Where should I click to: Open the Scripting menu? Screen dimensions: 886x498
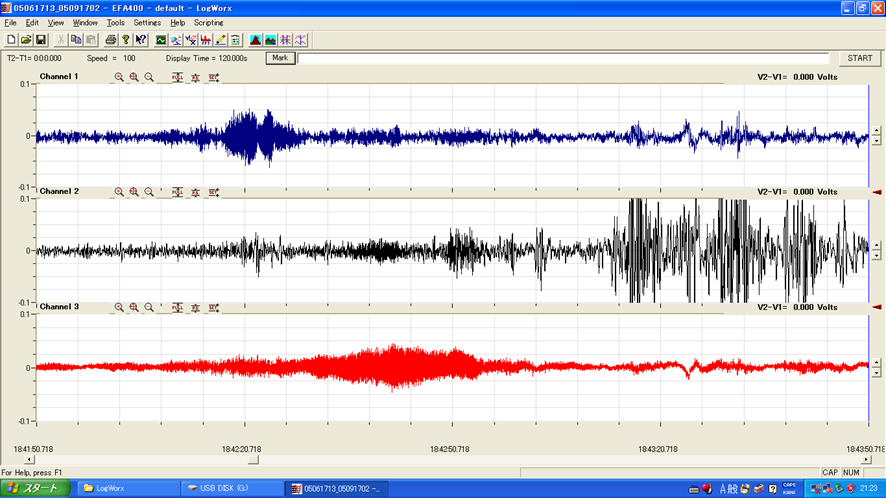tap(209, 22)
